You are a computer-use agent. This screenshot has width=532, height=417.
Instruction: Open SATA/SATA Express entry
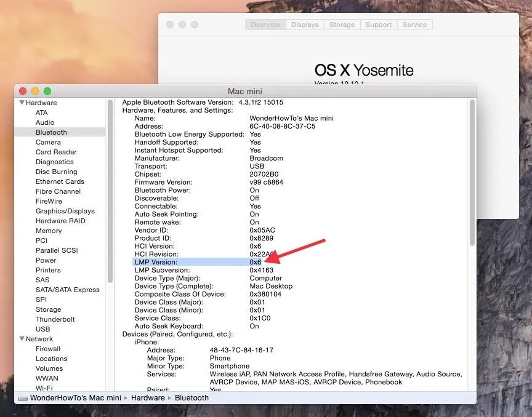[x=68, y=290]
